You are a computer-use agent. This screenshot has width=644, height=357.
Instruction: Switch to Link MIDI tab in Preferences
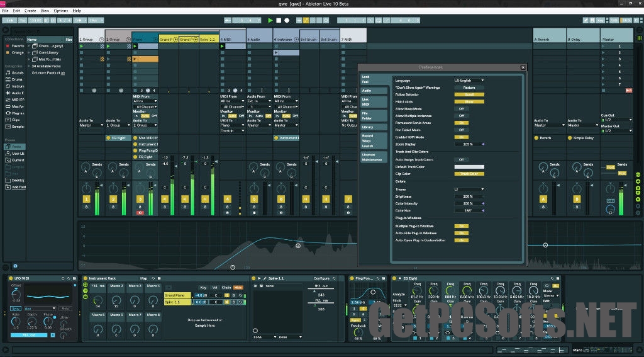point(374,102)
